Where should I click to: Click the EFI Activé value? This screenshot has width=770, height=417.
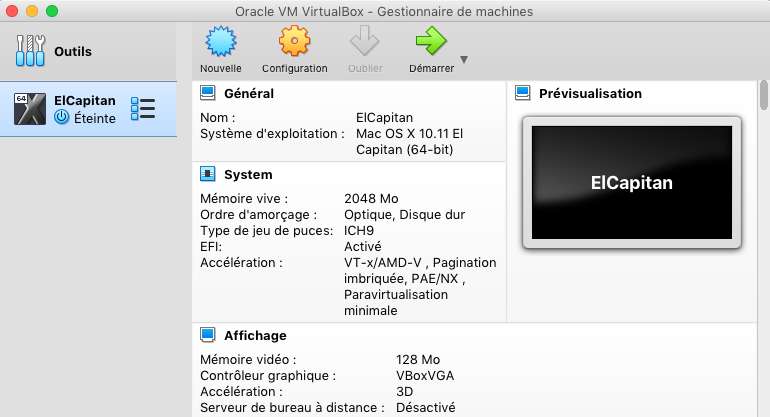coord(363,247)
